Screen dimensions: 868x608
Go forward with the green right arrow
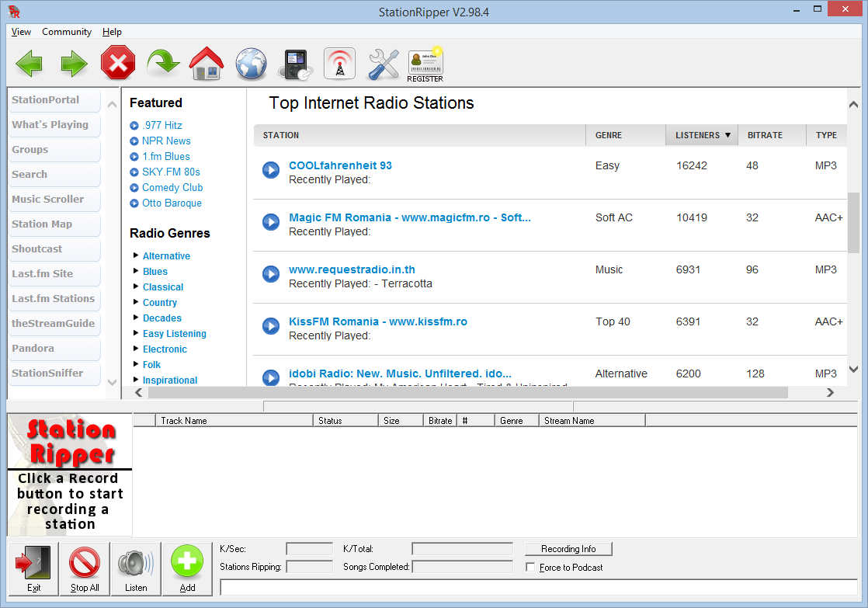[x=74, y=63]
